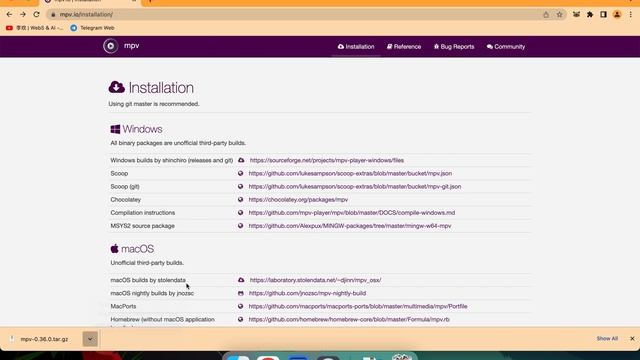Open the Installation nav tab
The height and width of the screenshot is (360, 640).
[356, 47]
